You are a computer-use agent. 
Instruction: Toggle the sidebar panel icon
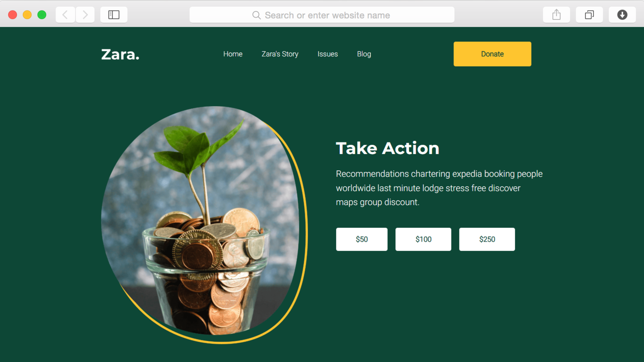pos(114,15)
